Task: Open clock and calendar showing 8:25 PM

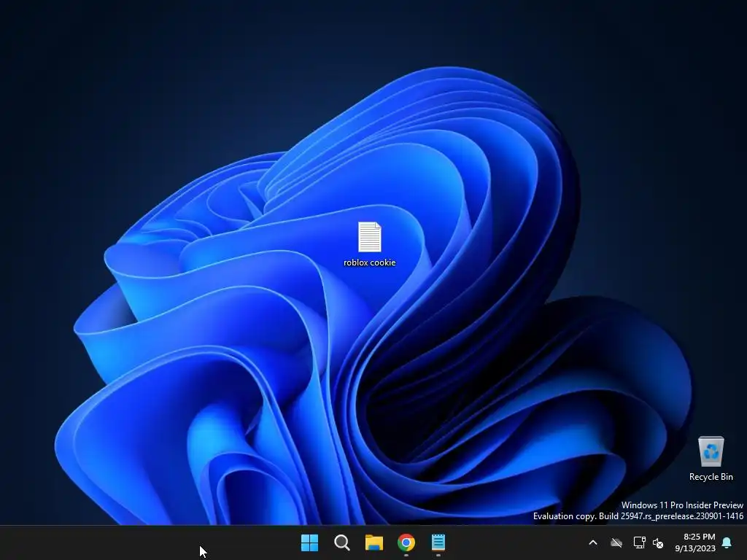Action: pyautogui.click(x=695, y=542)
